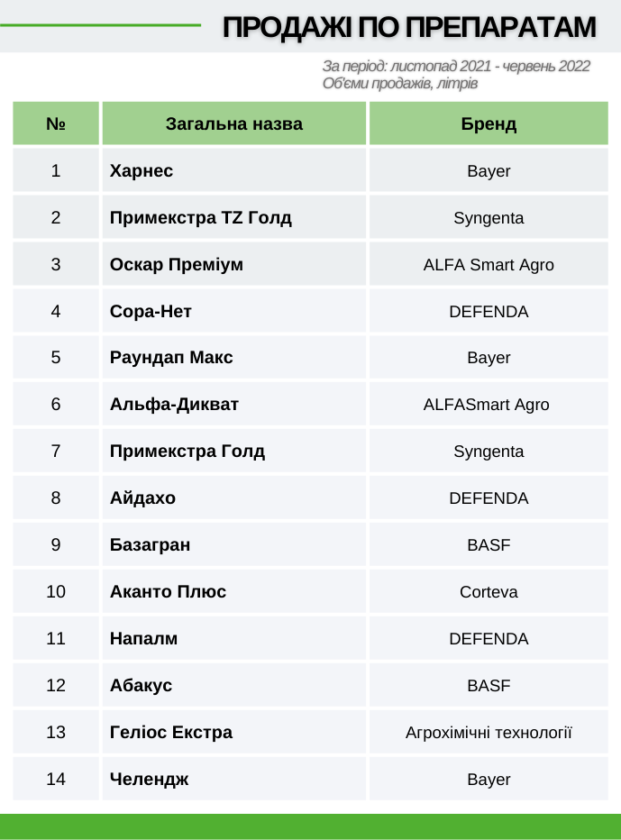Click the 'Corteva' brand cell
Image resolution: width=621 pixels, height=840 pixels.
click(489, 591)
